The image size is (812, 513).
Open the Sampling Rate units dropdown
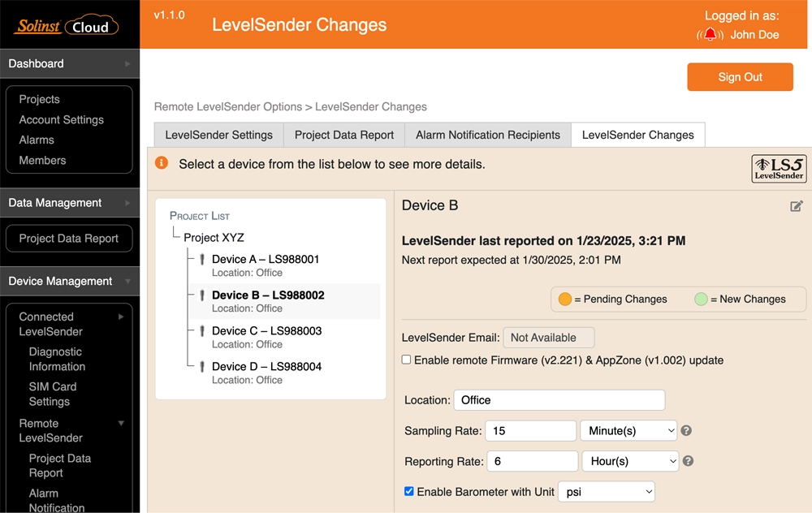[x=628, y=430]
